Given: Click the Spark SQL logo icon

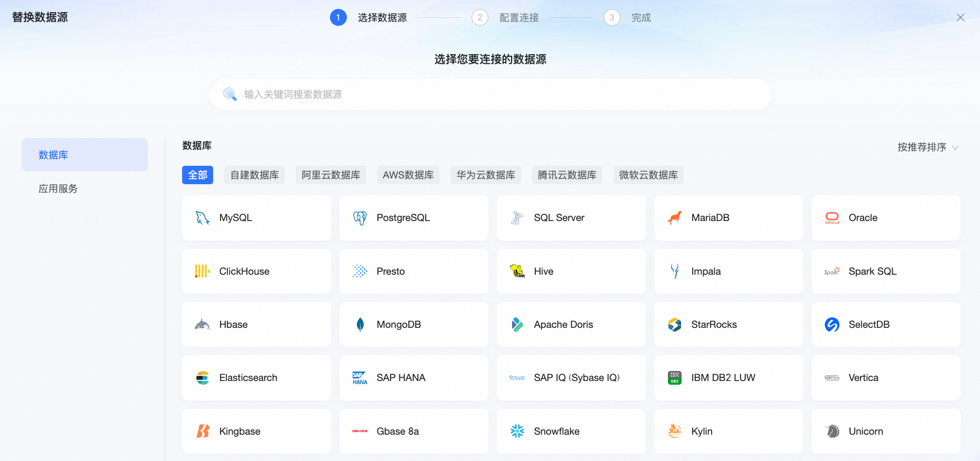Looking at the screenshot, I should pos(832,272).
